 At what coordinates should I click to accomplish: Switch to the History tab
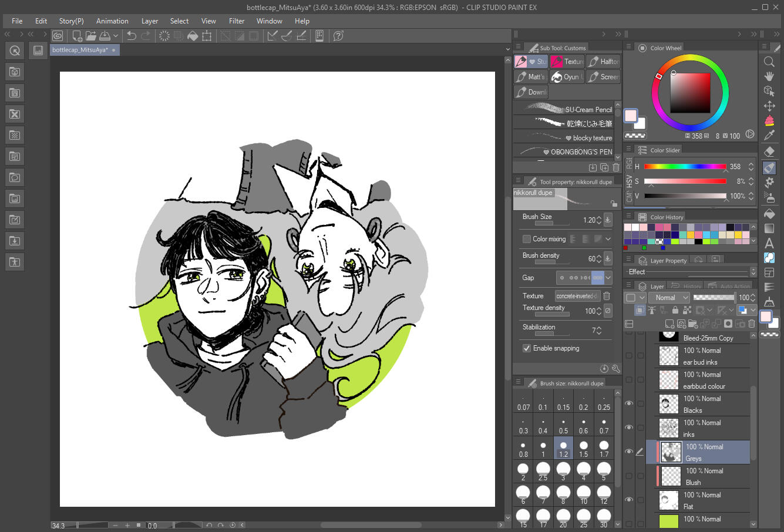[685, 286]
